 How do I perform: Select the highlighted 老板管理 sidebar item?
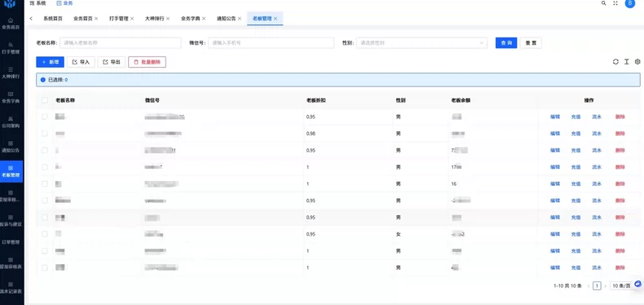[11, 171]
